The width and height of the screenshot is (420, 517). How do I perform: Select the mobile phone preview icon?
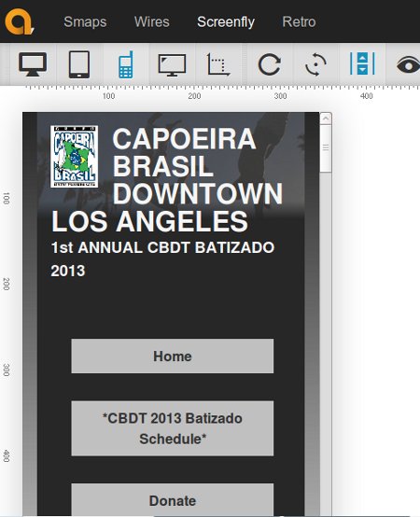[x=126, y=64]
